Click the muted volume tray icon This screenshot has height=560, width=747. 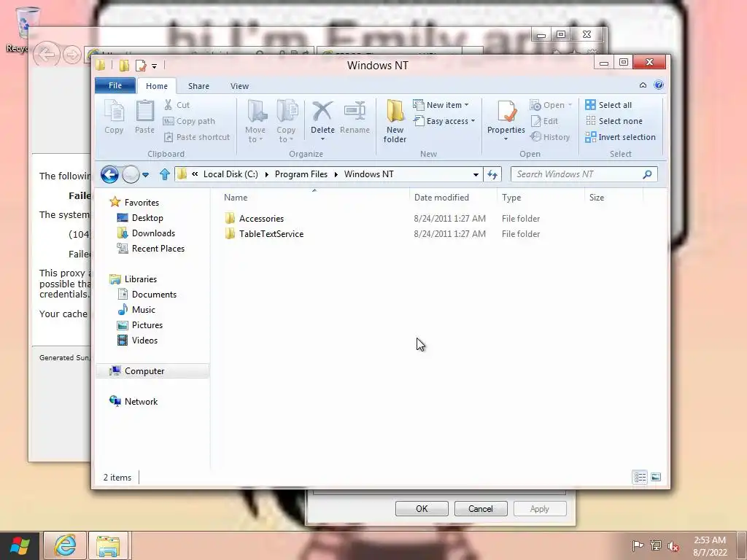(x=673, y=545)
